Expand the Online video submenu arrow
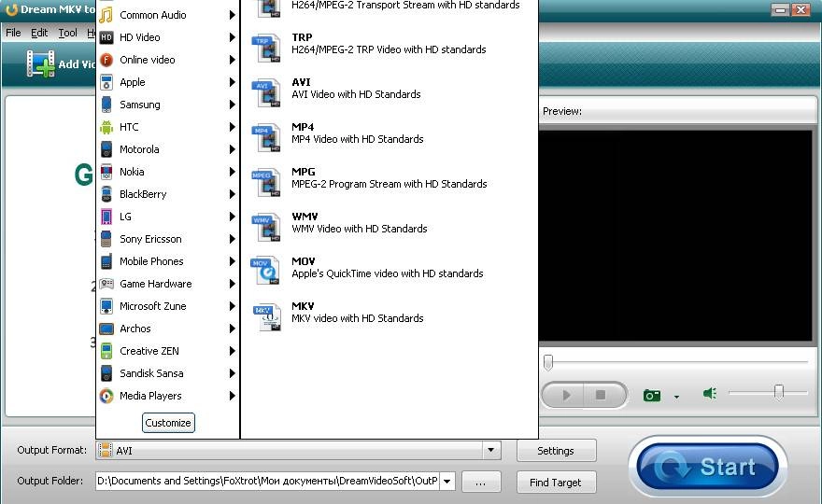Screen dimensions: 822x504 click(x=232, y=60)
